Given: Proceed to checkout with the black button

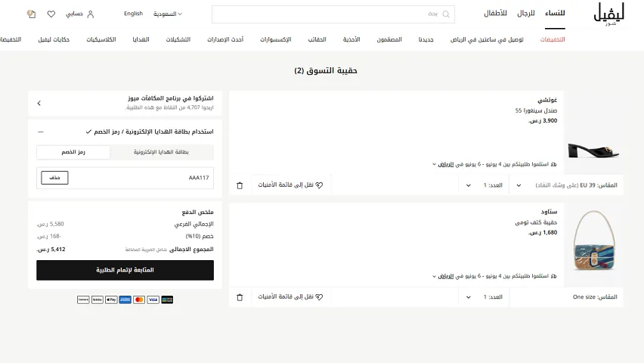Looking at the screenshot, I should 125,270.
